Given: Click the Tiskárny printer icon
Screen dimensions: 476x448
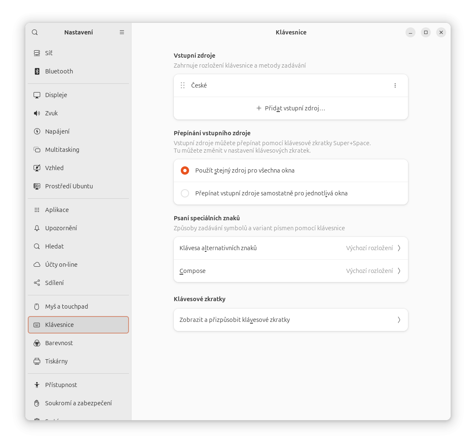Looking at the screenshot, I should click(37, 361).
